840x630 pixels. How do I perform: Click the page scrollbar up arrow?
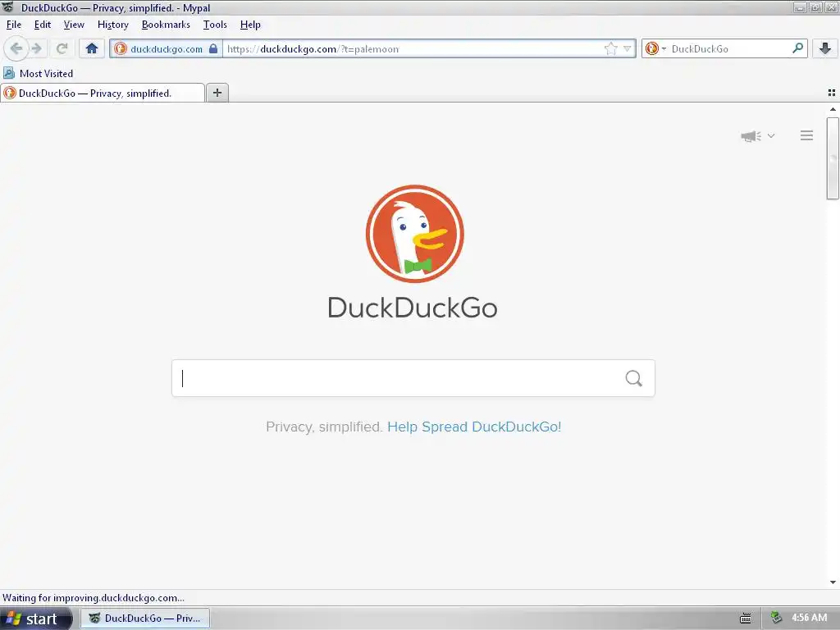(x=833, y=109)
